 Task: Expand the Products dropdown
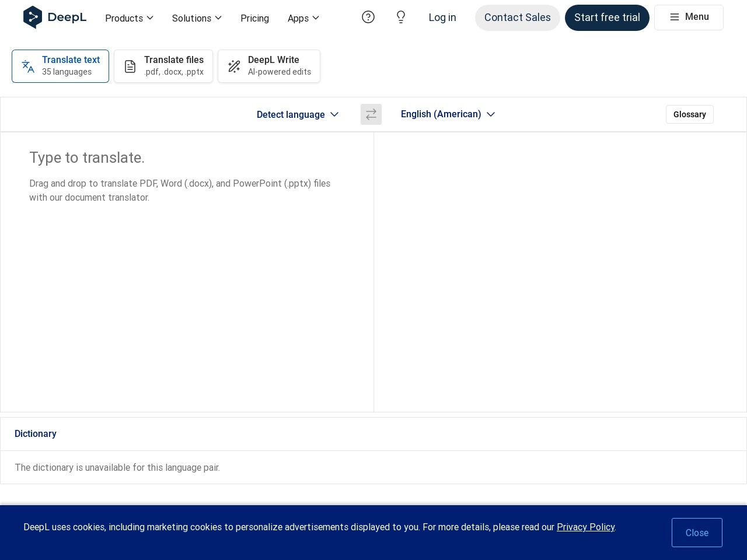[129, 18]
